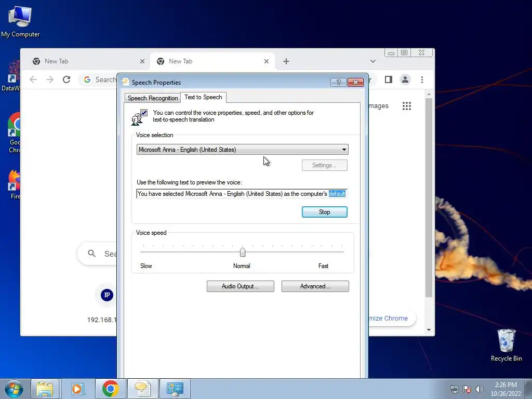Open the Google Chrome desktop shortcut

tap(14, 133)
